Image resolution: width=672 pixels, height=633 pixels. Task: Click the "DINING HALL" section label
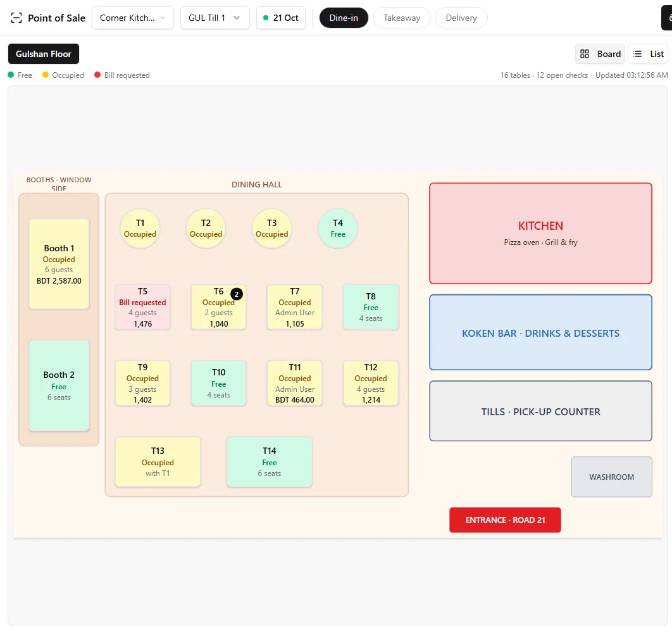[257, 184]
